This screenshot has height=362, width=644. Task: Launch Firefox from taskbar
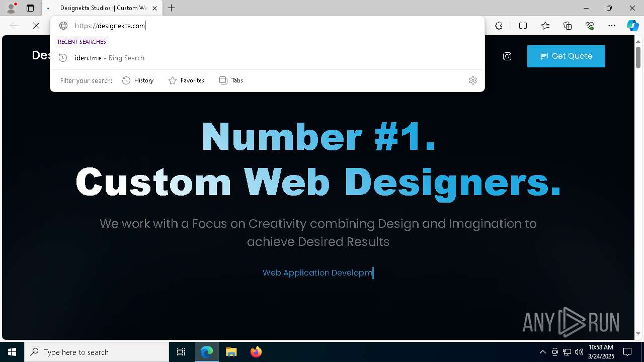[256, 352]
